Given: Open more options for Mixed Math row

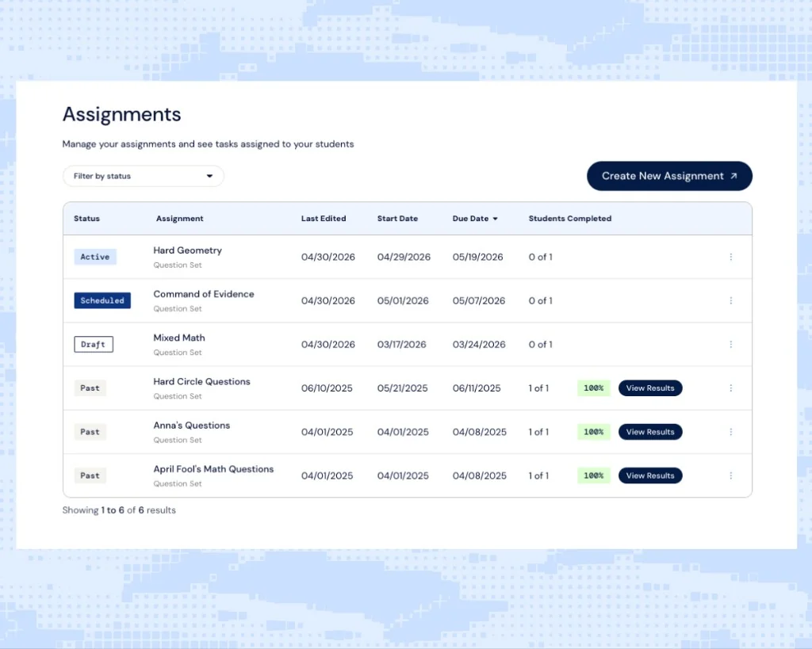Looking at the screenshot, I should tap(730, 344).
